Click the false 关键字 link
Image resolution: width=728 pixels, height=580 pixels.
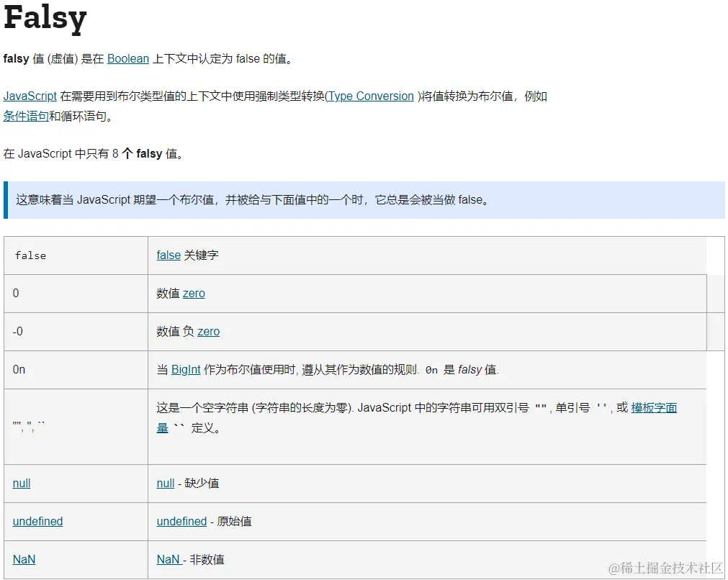click(168, 255)
